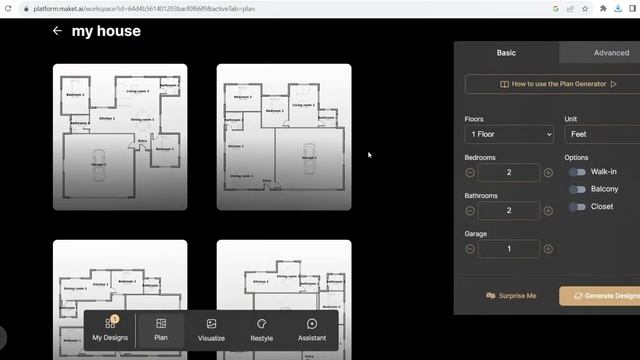Click the Google icon in address bar
This screenshot has height=360, width=640.
tap(556, 9)
